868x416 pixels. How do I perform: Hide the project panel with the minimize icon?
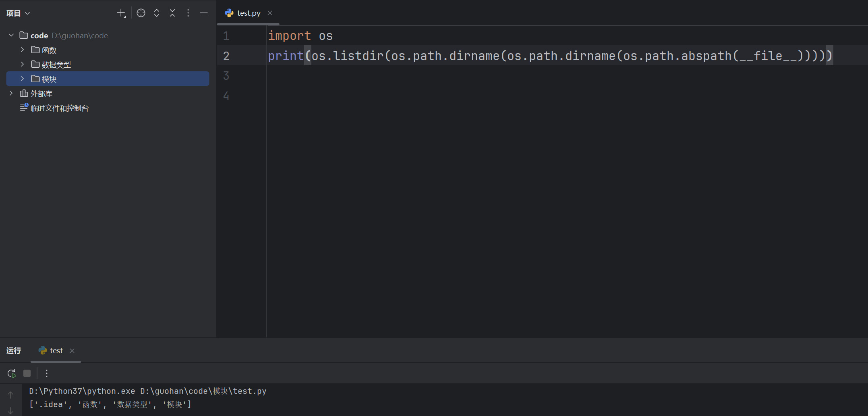tap(204, 13)
